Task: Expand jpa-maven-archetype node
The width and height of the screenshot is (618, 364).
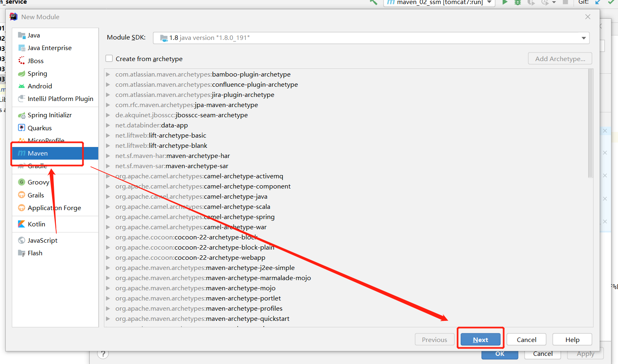Action: click(108, 105)
